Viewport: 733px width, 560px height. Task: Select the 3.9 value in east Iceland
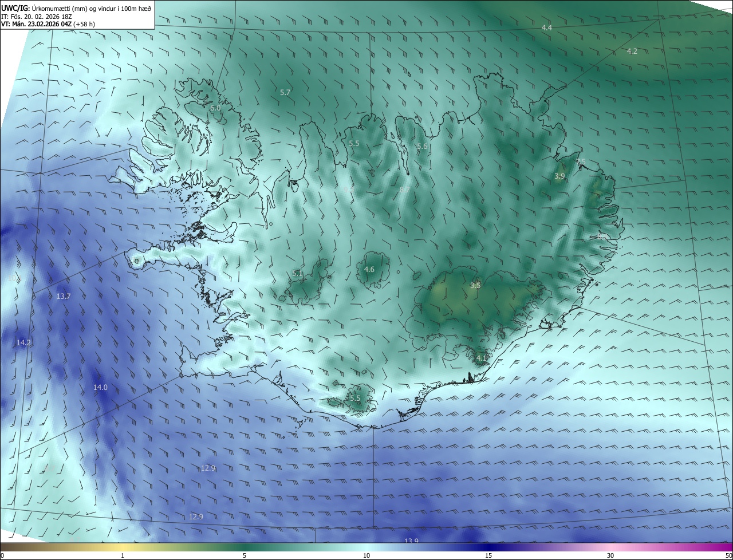pyautogui.click(x=559, y=176)
